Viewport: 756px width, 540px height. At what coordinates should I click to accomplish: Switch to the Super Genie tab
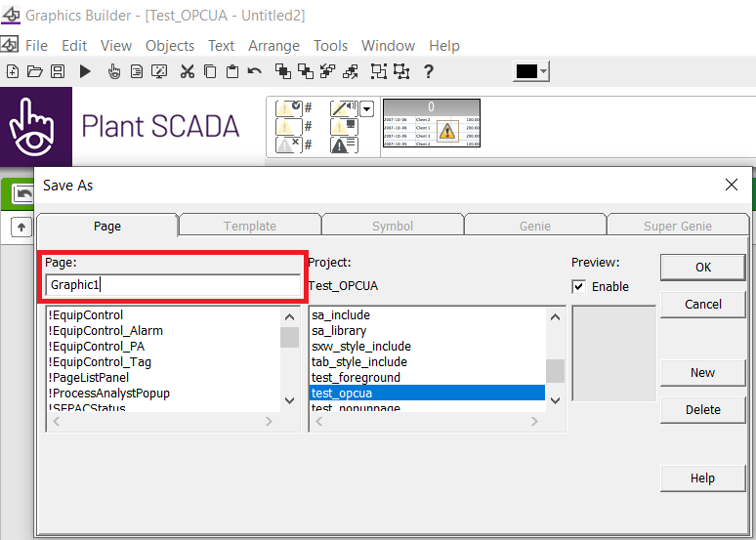678,226
